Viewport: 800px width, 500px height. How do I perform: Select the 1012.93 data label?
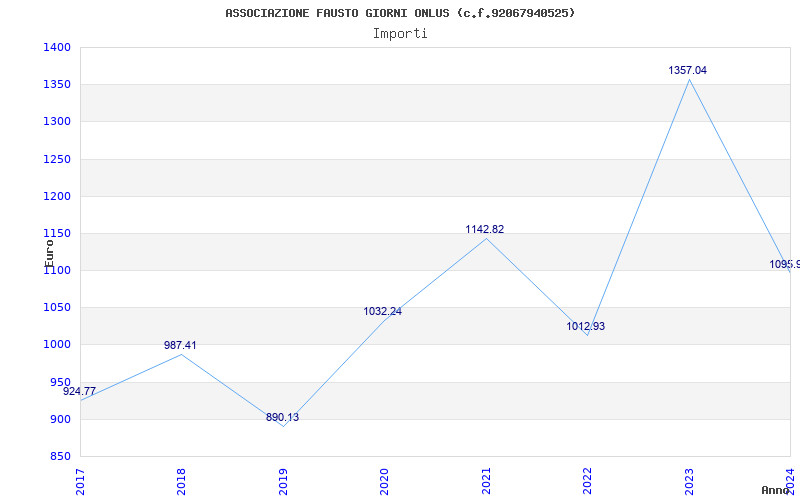(x=586, y=326)
